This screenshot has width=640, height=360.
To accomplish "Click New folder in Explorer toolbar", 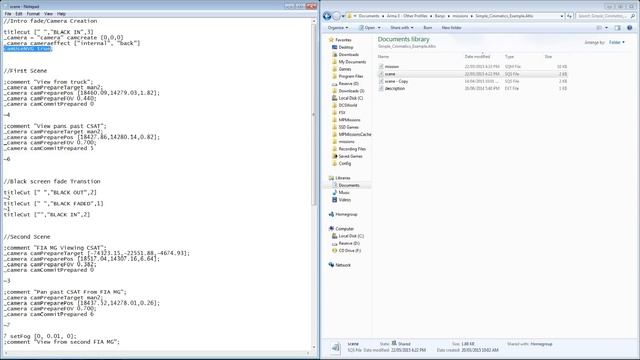I will click(451, 28).
